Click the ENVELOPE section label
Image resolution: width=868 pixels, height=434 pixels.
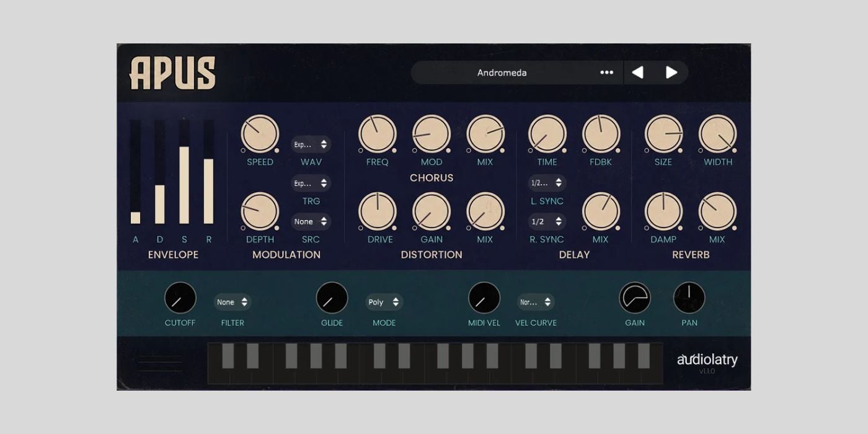click(173, 255)
